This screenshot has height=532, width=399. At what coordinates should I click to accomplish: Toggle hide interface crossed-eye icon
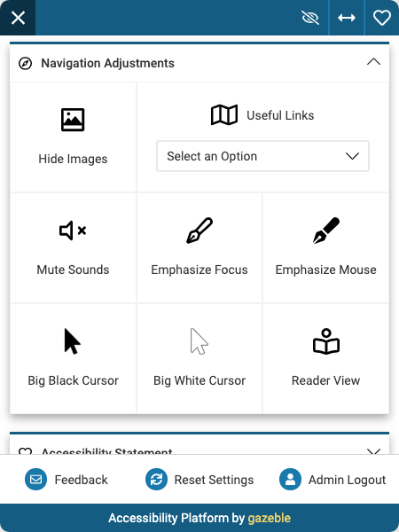coord(310,18)
